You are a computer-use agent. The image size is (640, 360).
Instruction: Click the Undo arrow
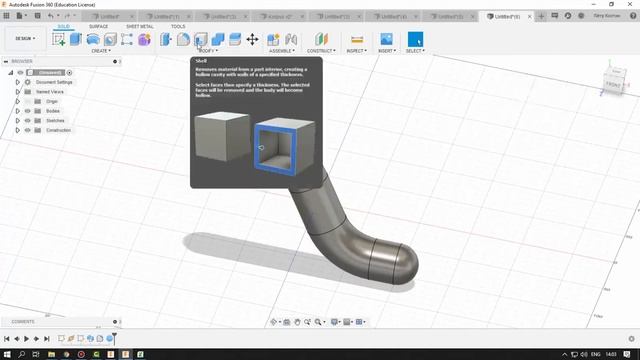51,16
